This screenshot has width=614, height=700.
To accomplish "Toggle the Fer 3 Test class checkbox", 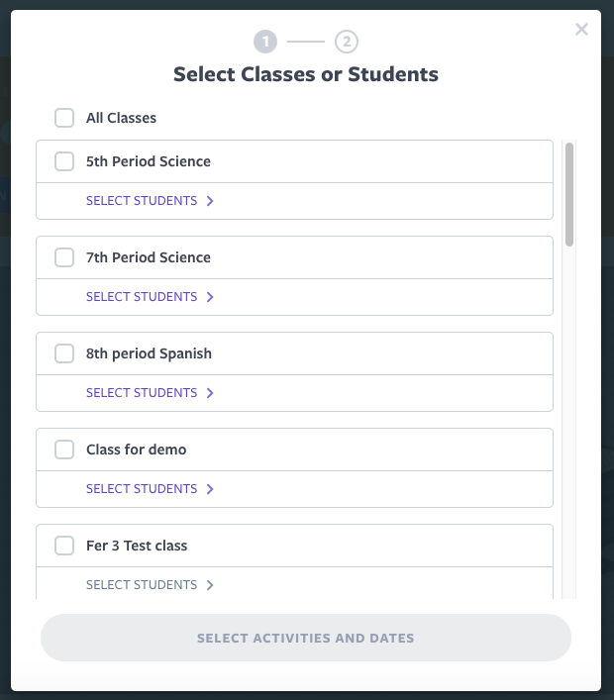I will coord(64,546).
